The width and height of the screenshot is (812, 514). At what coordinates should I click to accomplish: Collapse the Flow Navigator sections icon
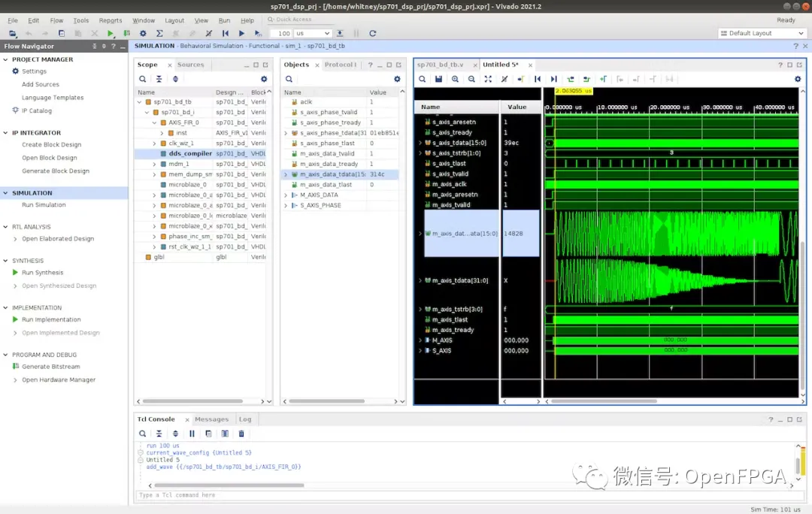[x=94, y=46]
